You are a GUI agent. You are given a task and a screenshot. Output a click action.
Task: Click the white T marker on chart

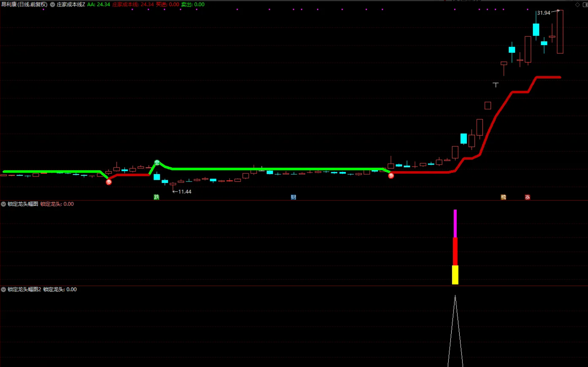point(496,85)
